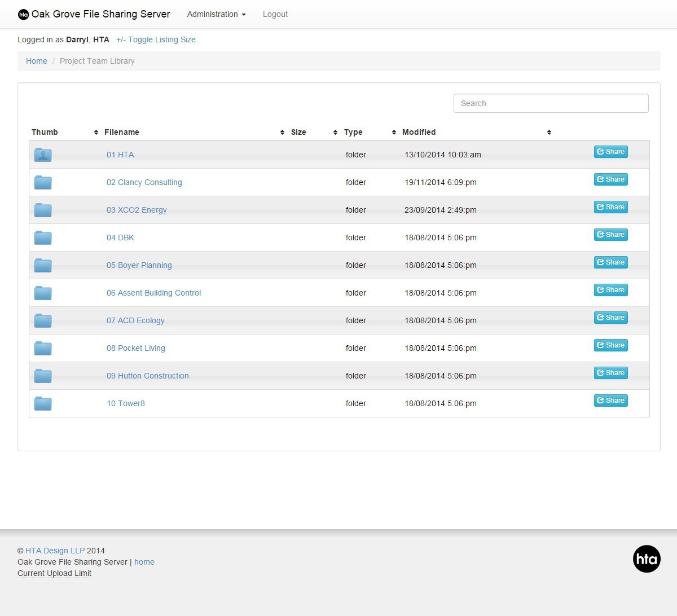
Task: Open the Administration dropdown menu
Action: coord(216,14)
